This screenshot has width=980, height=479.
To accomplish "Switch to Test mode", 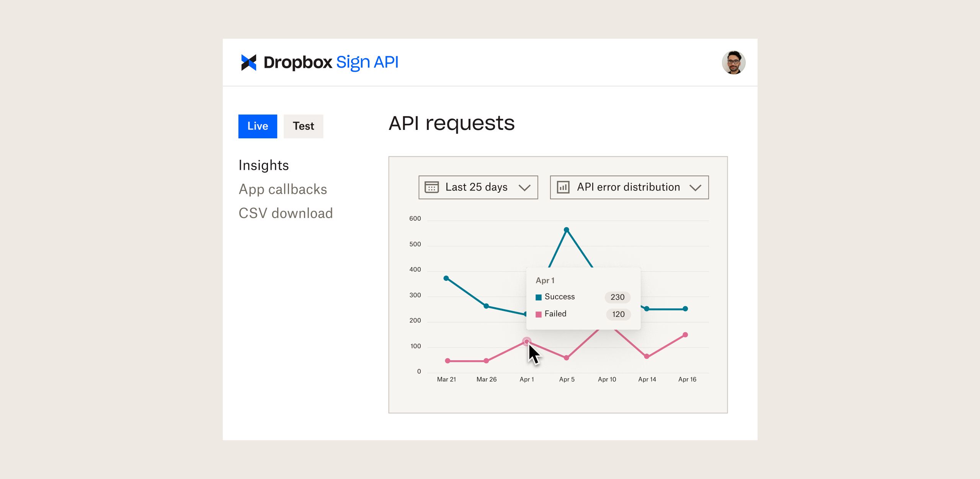I will coord(303,126).
